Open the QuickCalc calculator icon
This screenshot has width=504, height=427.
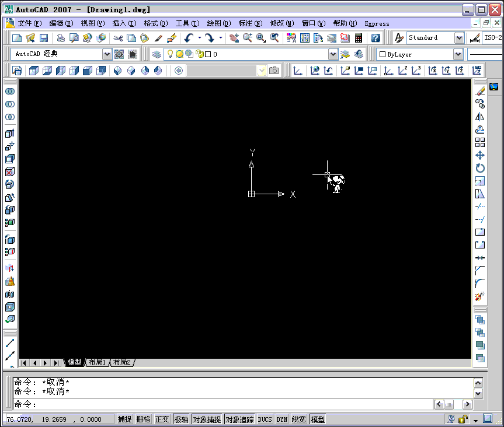pos(359,38)
